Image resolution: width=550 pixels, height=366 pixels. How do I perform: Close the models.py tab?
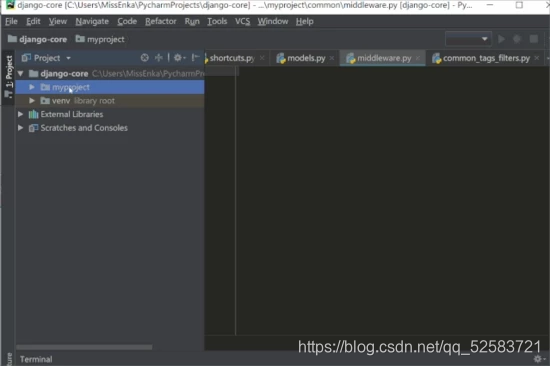[332, 58]
